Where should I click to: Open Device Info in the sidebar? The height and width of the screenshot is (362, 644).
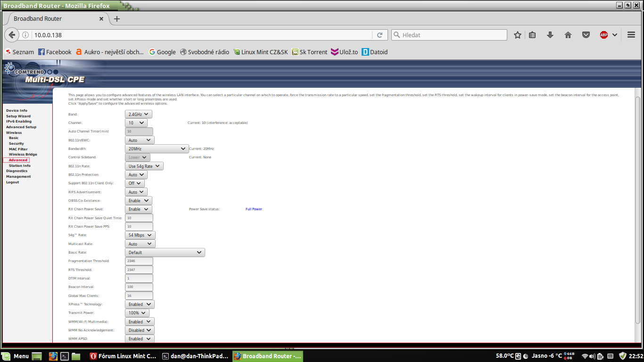[17, 111]
